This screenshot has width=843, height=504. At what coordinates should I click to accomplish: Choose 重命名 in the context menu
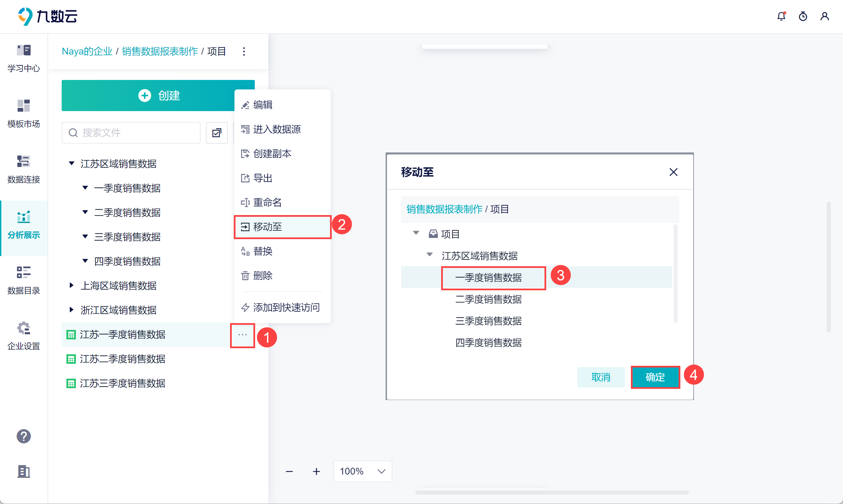[x=267, y=203]
